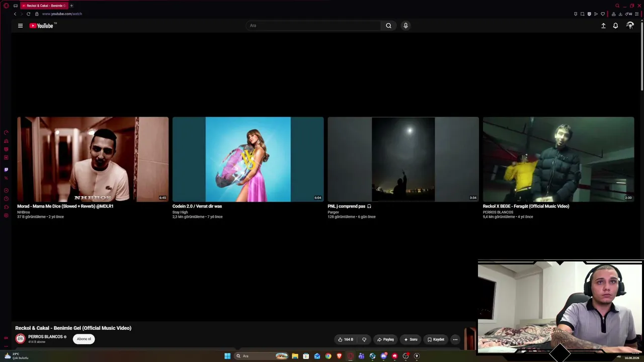The image size is (644, 362).
Task: Click the Windows taskbar Ara search box
Action: coord(261,356)
